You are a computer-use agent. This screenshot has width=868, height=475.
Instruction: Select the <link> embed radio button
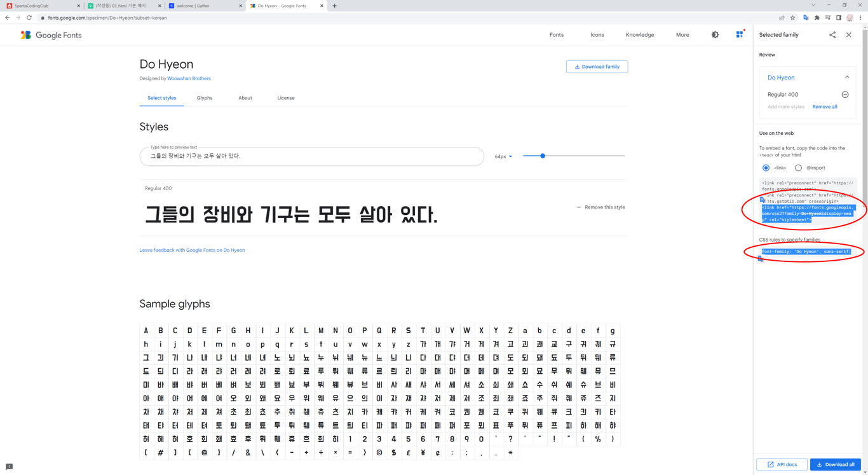point(766,168)
